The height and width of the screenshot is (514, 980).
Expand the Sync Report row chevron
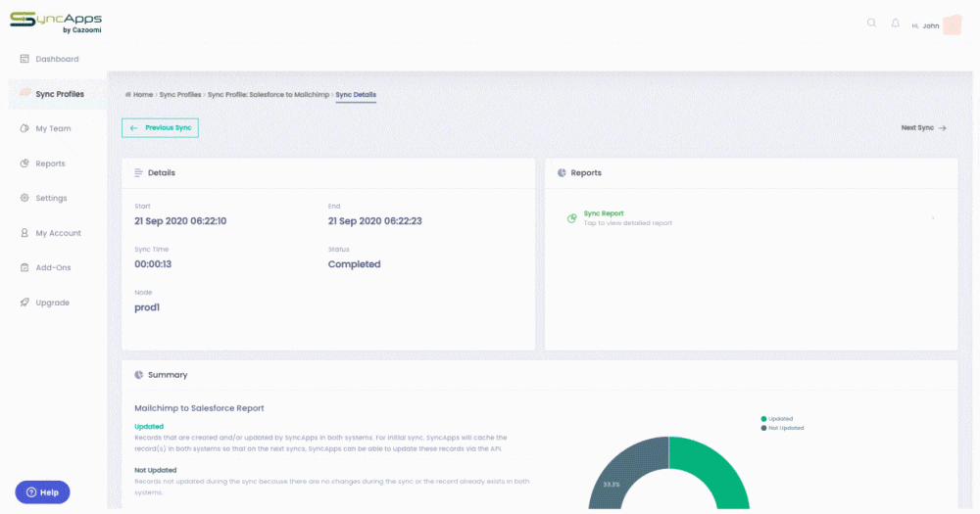pos(933,218)
